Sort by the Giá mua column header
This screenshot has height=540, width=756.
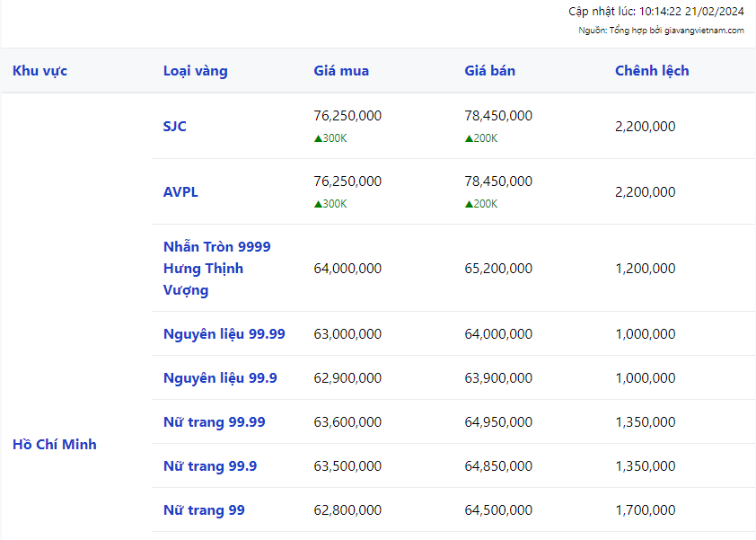(341, 71)
